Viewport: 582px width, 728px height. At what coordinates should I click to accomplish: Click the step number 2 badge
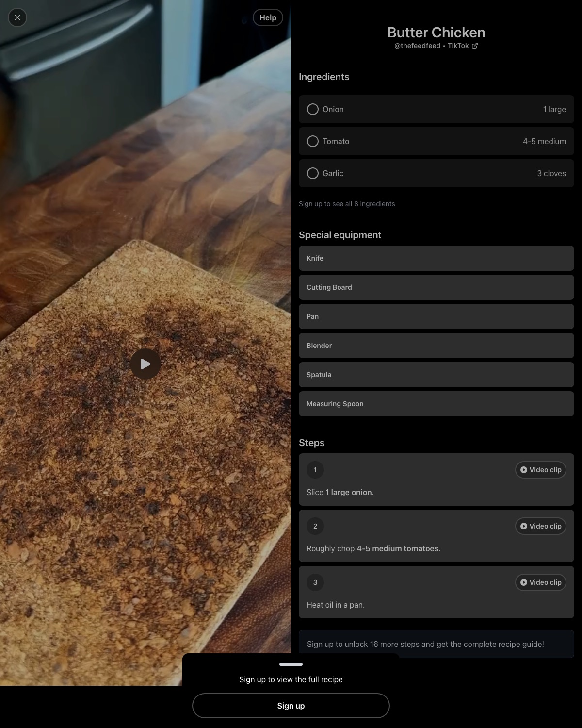pos(315,526)
